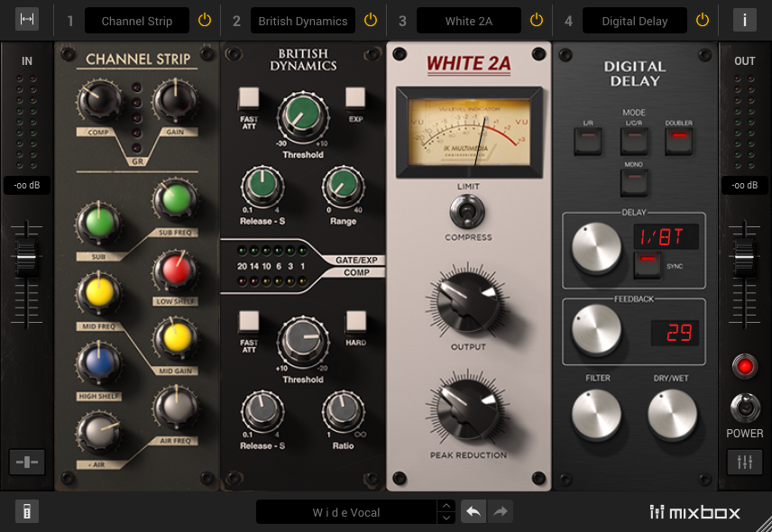Click the yellow MID GAIN knob
Image resolution: width=772 pixels, height=532 pixels.
(x=175, y=339)
